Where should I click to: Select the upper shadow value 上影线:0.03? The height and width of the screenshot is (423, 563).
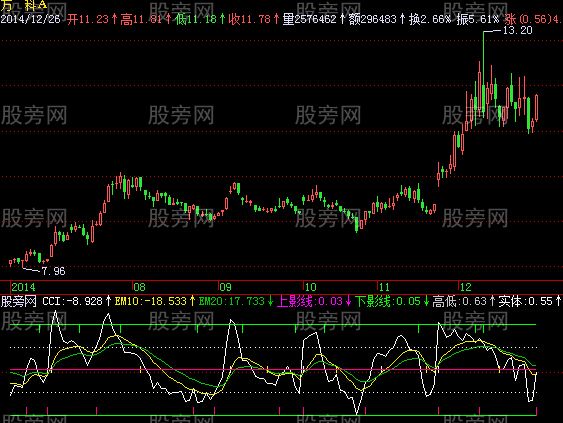(310, 301)
